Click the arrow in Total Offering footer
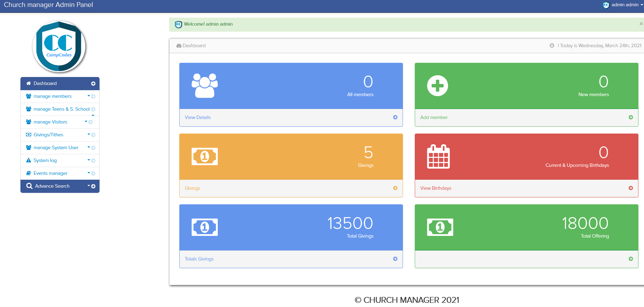The image size is (644, 307). click(x=631, y=259)
